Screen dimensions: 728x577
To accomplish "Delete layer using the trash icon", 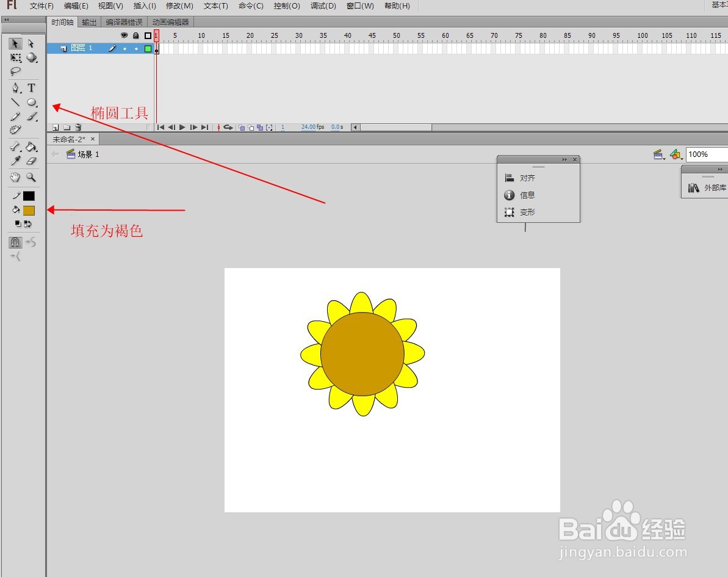I will pos(77,127).
